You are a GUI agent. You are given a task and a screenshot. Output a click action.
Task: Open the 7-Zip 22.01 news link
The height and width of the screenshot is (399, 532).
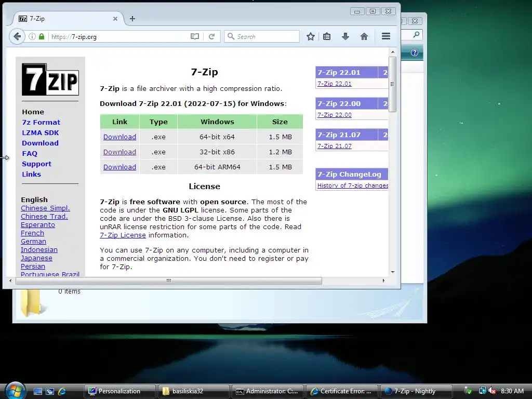[334, 84]
